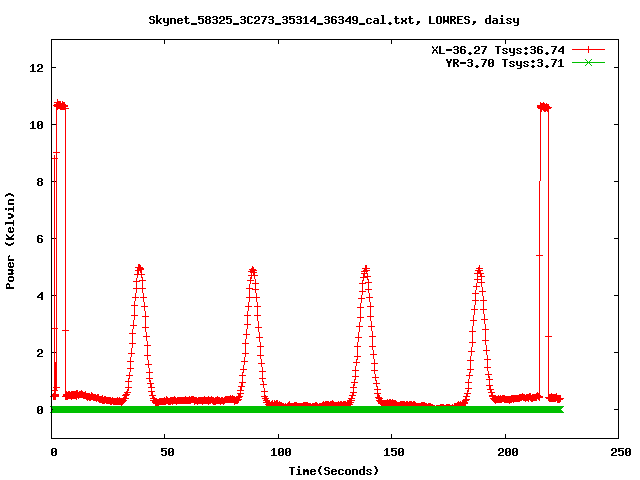Click the y-axis tick label 2
The width and height of the screenshot is (640, 480).
(40, 353)
